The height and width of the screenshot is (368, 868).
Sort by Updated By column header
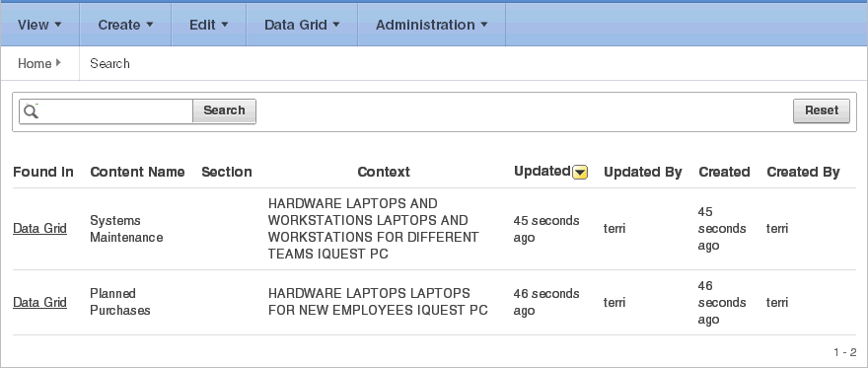[x=643, y=172]
